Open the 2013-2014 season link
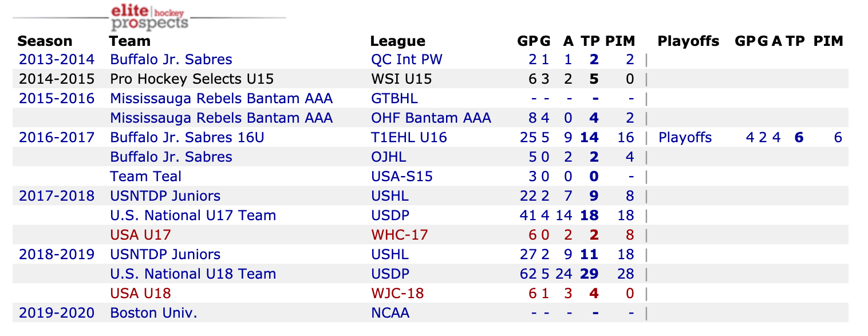868x336 pixels. click(57, 60)
